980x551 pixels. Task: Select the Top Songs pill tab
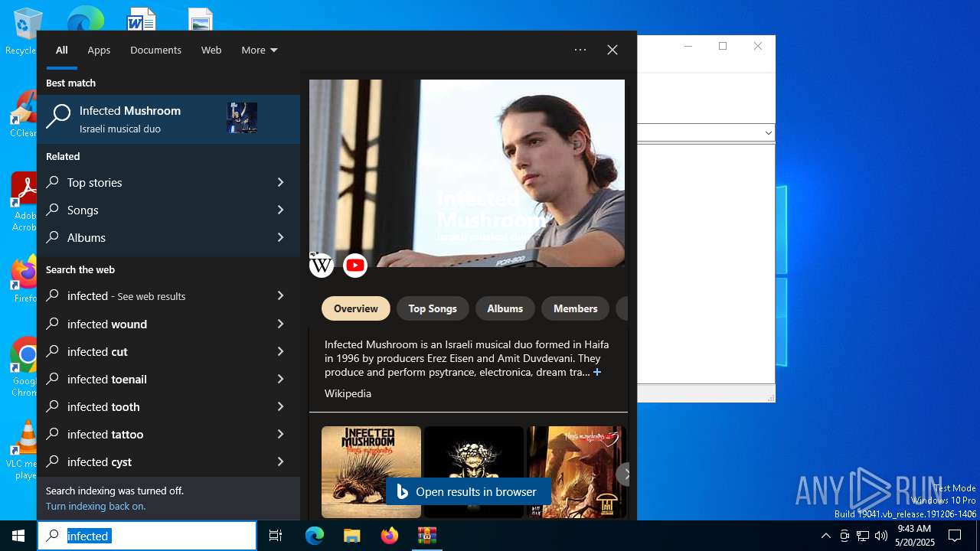tap(433, 308)
